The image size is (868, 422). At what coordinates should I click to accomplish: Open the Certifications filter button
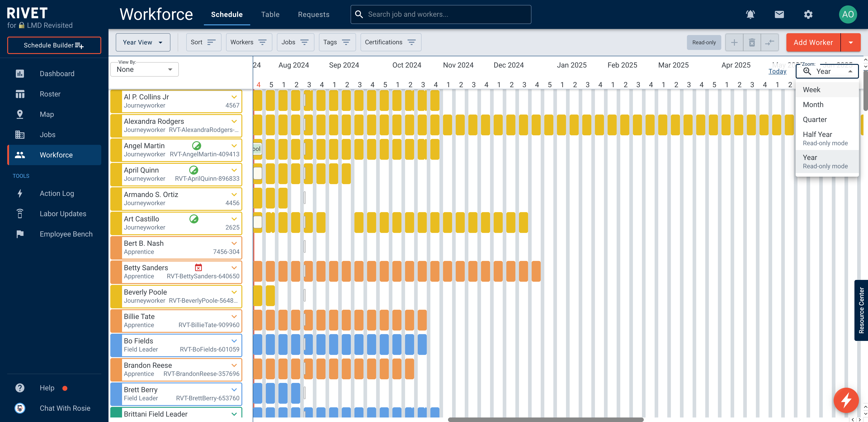pyautogui.click(x=391, y=42)
